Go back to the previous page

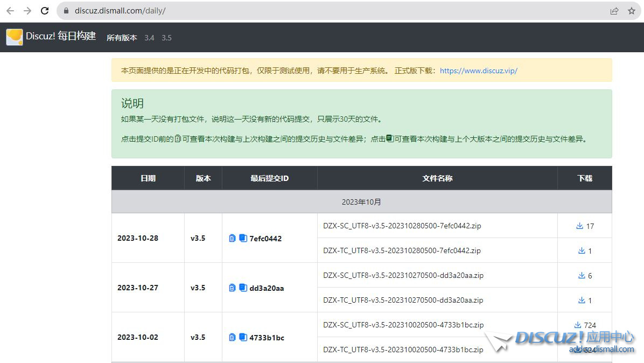(x=10, y=11)
